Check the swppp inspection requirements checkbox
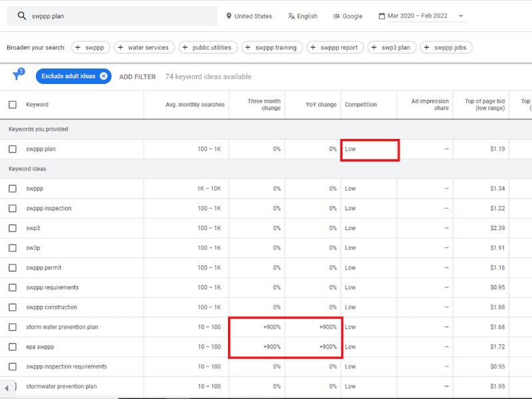532x399 pixels. pyautogui.click(x=13, y=366)
